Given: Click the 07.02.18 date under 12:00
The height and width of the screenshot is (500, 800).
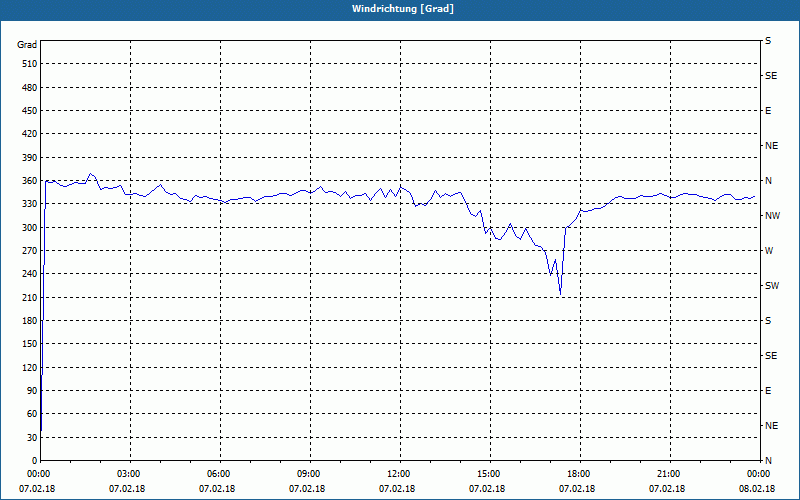Looking at the screenshot, I should point(397,488).
